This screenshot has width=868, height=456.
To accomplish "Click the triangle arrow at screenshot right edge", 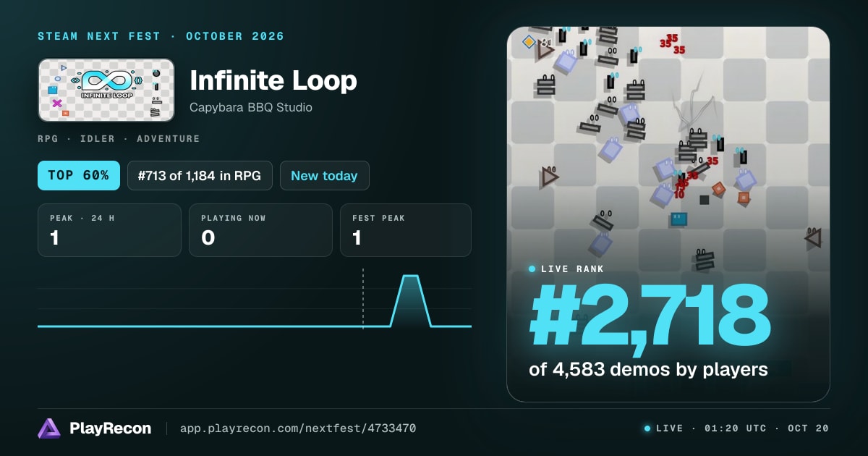I will pyautogui.click(x=813, y=237).
